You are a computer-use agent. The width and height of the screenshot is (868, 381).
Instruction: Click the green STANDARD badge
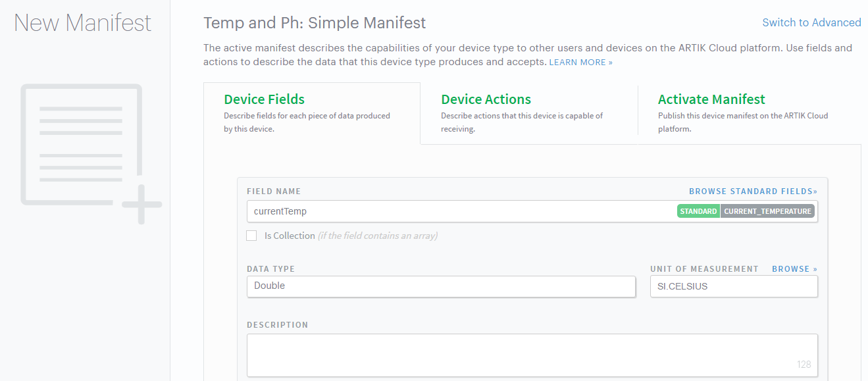click(x=698, y=211)
